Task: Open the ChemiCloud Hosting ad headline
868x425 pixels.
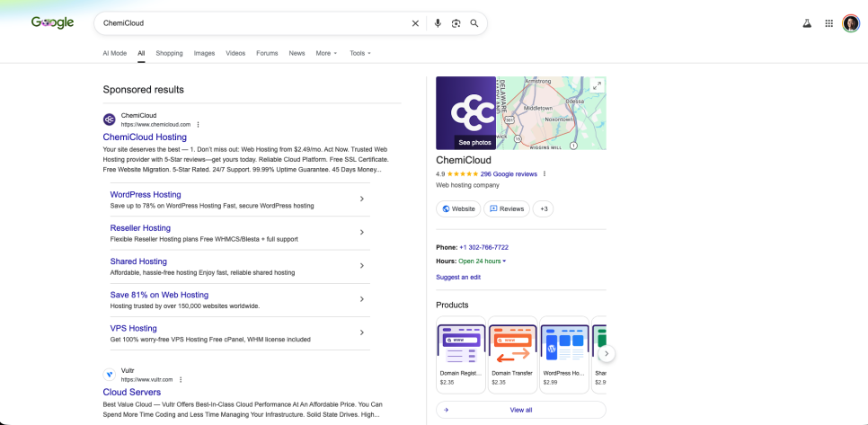Action: (x=145, y=137)
